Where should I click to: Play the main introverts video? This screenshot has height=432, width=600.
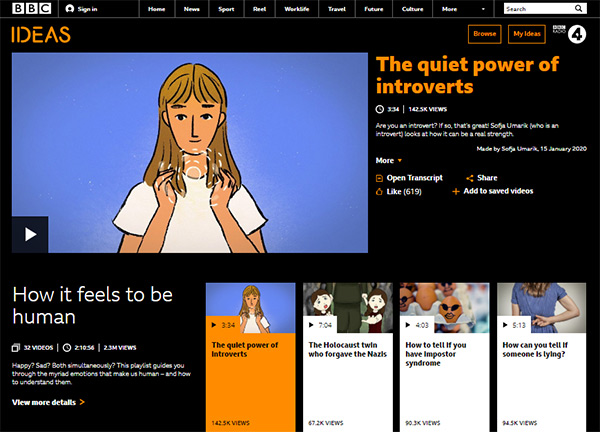[x=30, y=234]
